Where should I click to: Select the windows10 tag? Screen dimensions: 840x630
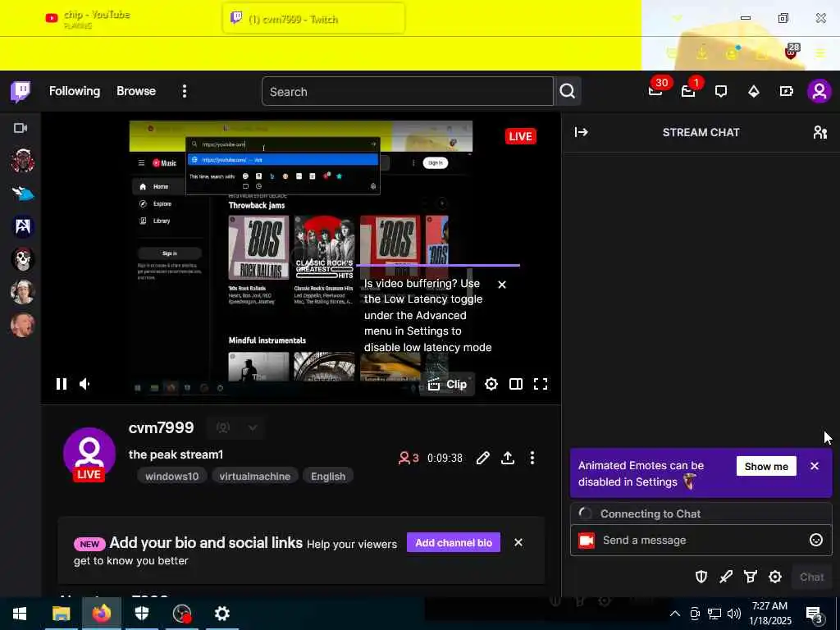172,477
